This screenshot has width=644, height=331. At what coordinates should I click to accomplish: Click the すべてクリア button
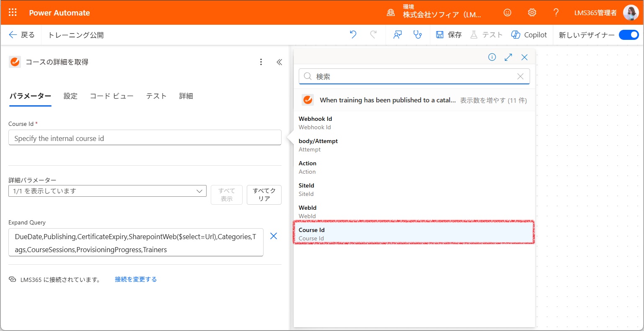[x=264, y=195]
